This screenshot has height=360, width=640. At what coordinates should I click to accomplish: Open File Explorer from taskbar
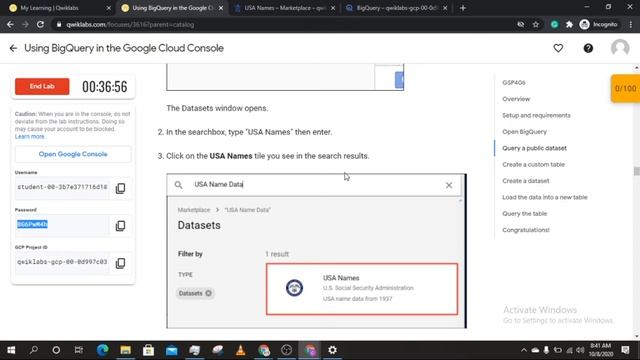[x=125, y=350]
